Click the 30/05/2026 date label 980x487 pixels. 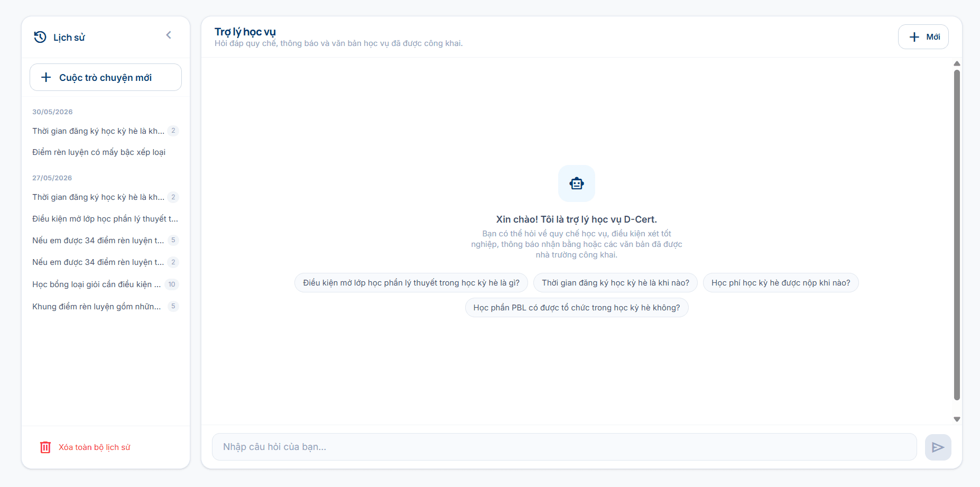pos(52,112)
